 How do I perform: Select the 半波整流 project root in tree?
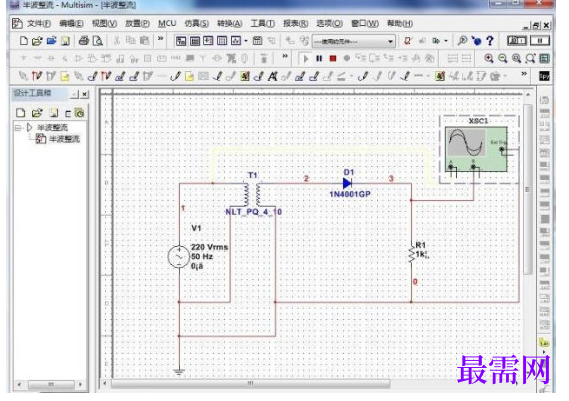52,128
